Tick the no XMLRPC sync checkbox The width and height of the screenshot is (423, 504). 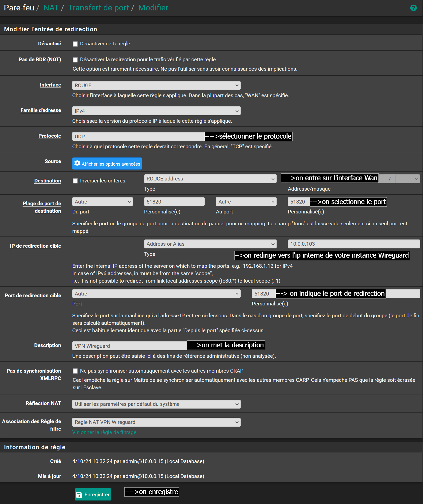point(75,371)
